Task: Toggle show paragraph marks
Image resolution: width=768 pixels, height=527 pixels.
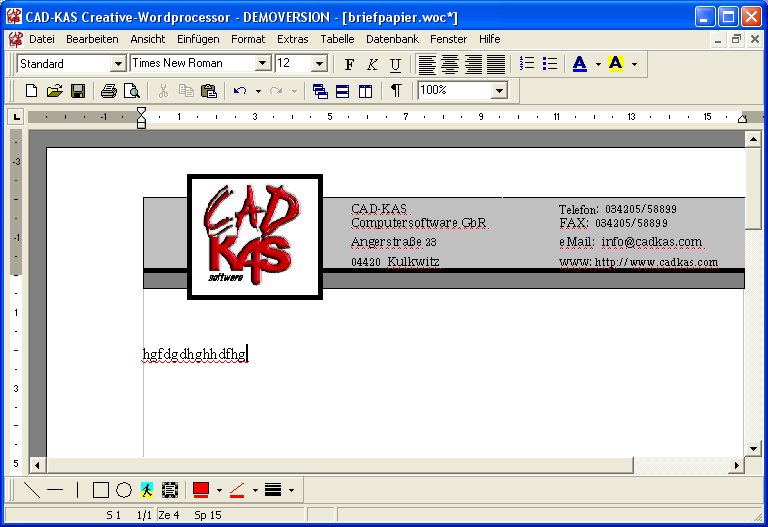Action: coord(396,91)
